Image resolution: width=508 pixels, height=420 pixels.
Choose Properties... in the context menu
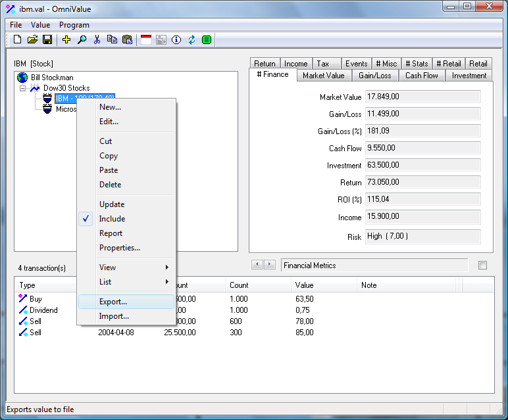[126, 248]
